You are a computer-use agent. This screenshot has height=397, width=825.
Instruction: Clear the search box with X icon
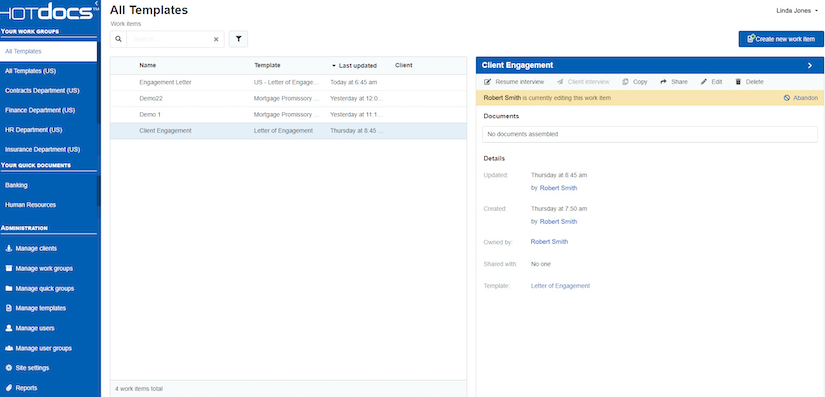(x=216, y=39)
